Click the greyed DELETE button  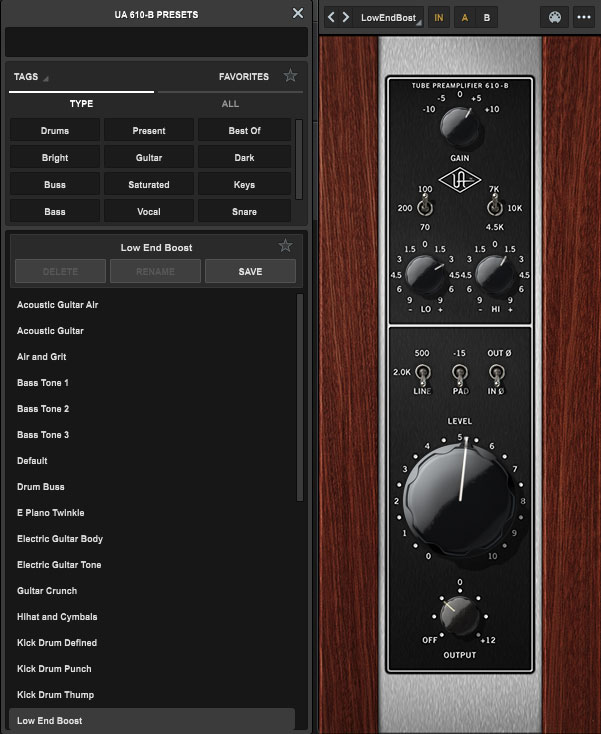point(60,272)
